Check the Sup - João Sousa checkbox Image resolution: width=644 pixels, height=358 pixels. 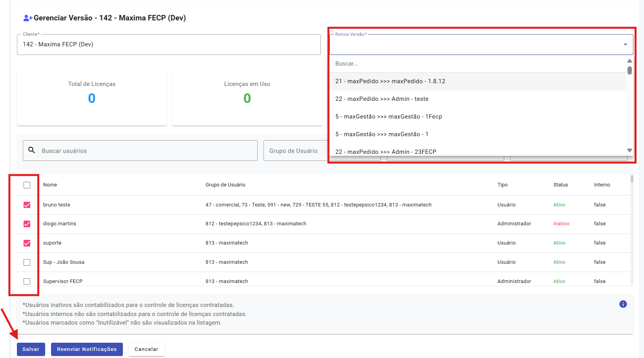[27, 262]
